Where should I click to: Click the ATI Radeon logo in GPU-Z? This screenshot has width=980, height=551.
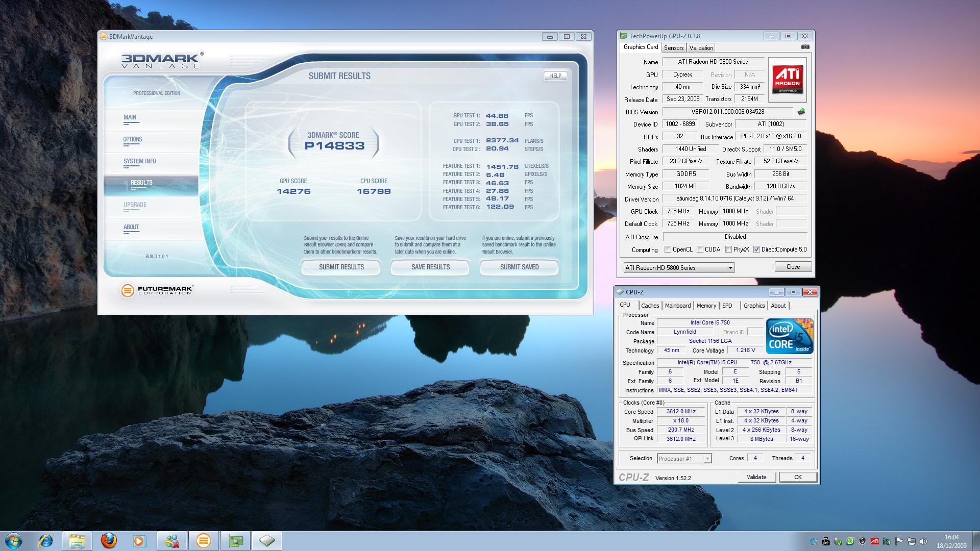click(x=787, y=80)
